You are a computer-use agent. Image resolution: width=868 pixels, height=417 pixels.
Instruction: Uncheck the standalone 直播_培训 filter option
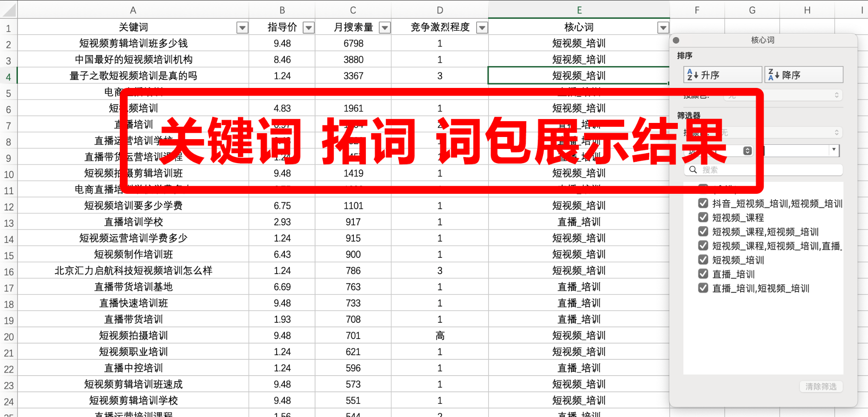(703, 274)
